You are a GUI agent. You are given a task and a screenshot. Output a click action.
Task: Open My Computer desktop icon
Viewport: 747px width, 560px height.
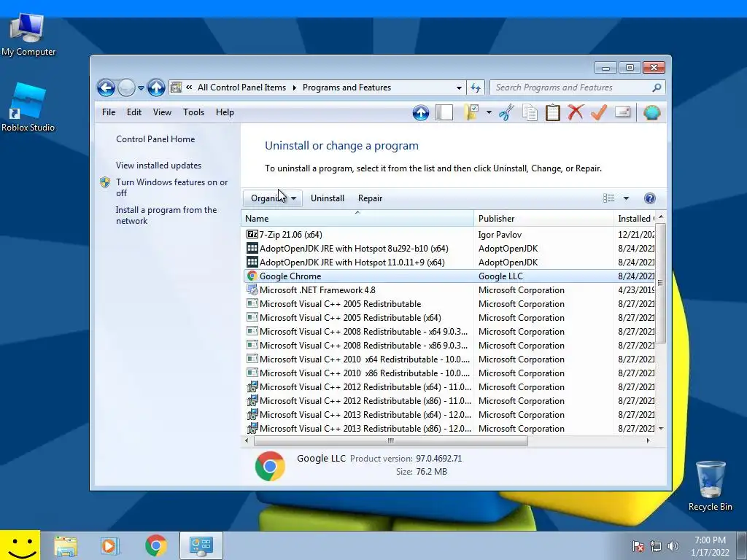28,34
